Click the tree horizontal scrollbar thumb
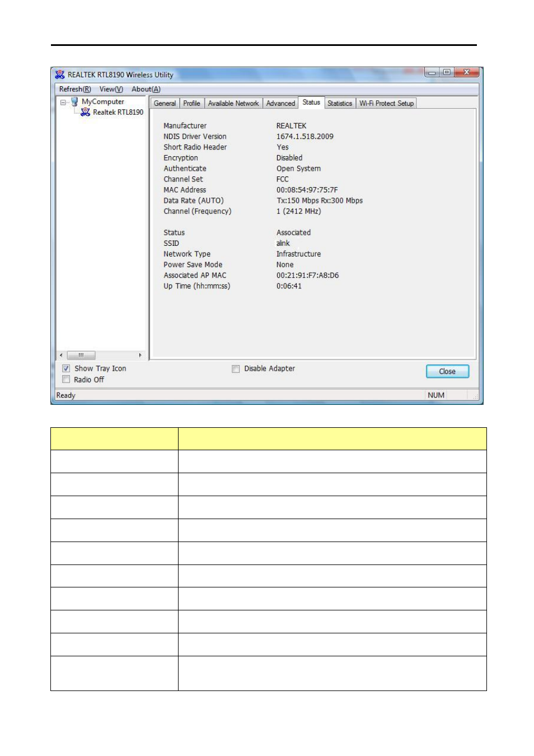This screenshot has height=756, width=534. pos(81,355)
